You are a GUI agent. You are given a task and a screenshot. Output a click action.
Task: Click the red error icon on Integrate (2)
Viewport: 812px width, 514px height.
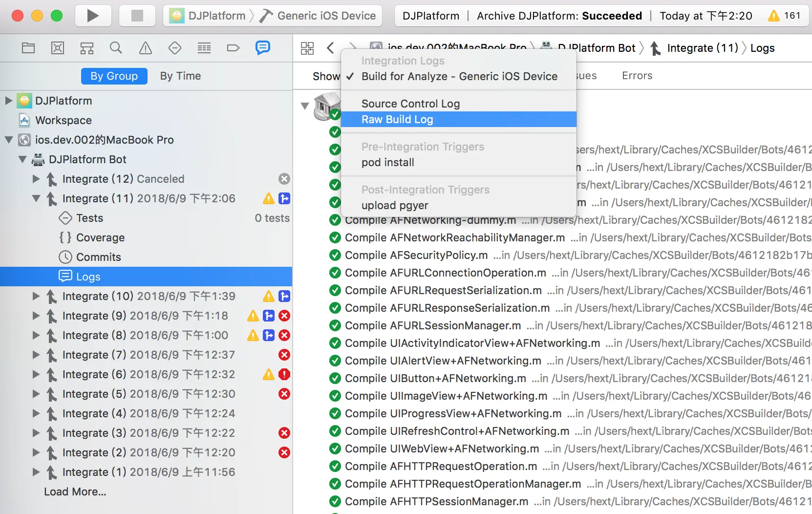[284, 452]
